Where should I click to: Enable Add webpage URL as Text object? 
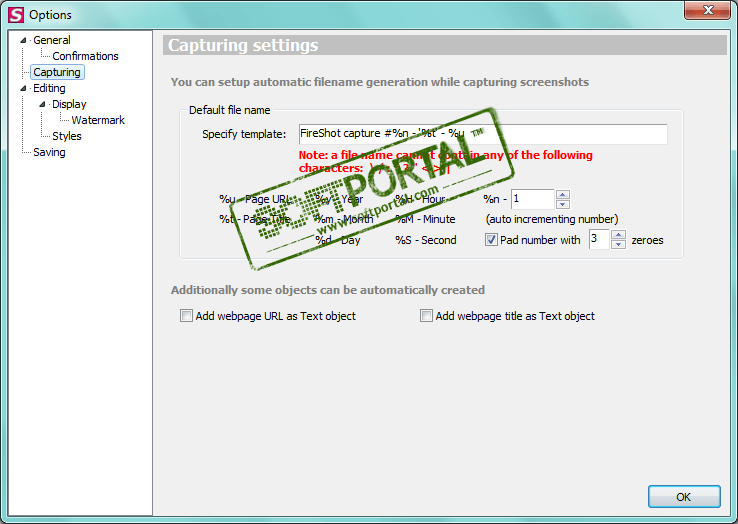click(x=186, y=315)
